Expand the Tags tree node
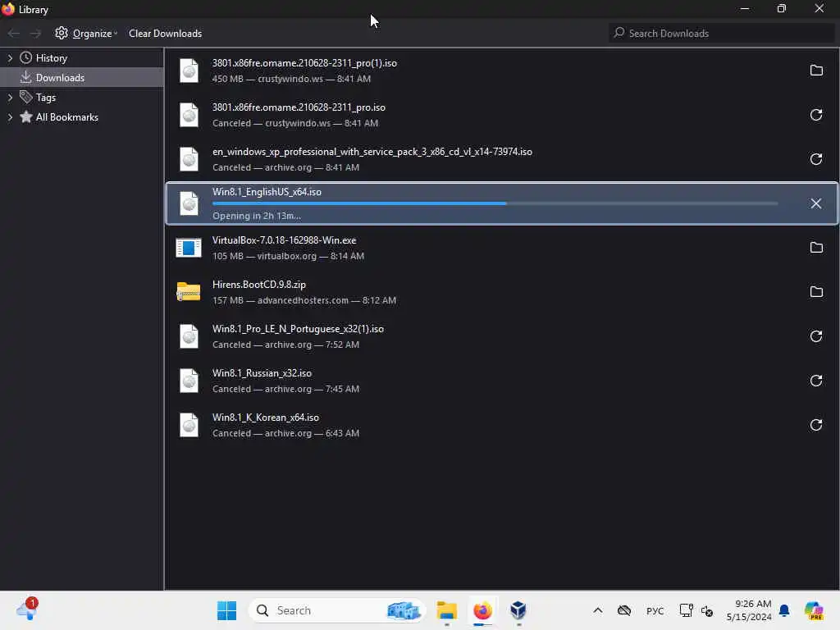 (x=10, y=98)
